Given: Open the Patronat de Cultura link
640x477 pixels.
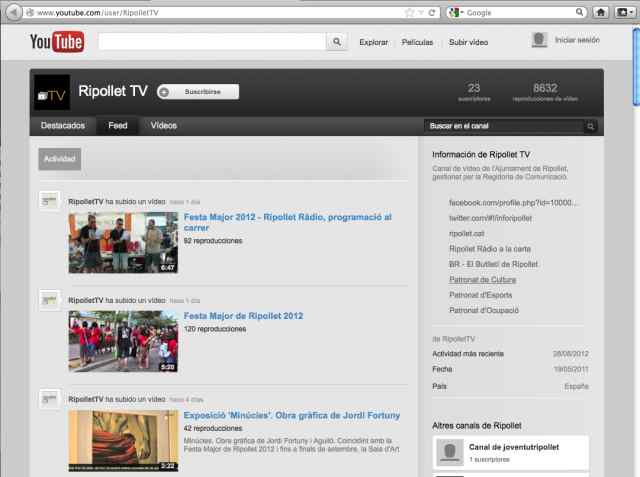Looking at the screenshot, I should pos(482,280).
